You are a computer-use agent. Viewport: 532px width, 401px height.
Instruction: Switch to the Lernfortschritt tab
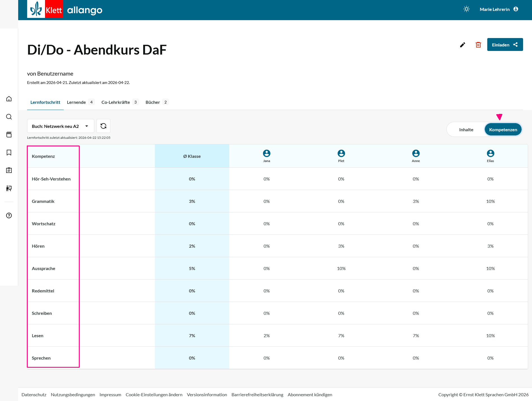tap(45, 102)
